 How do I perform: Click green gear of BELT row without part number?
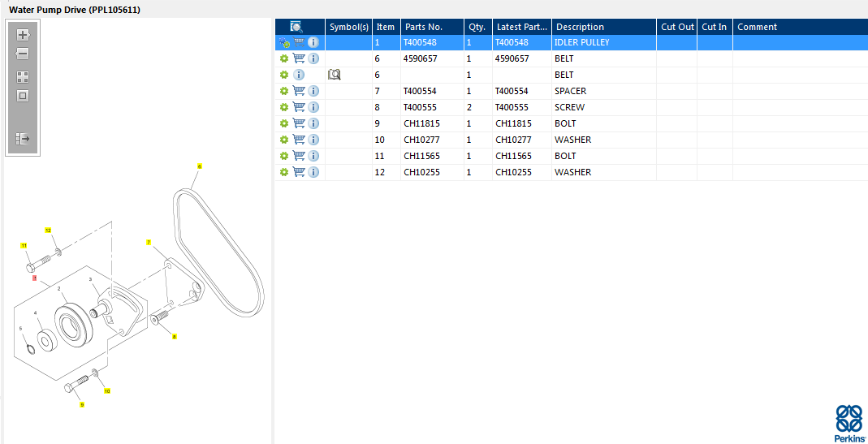click(x=284, y=75)
